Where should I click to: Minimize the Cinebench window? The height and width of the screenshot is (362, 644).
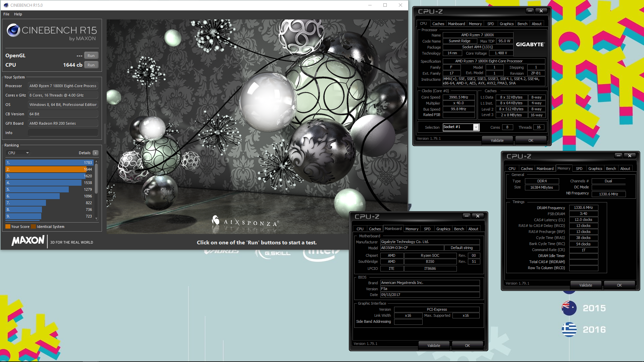point(370,5)
